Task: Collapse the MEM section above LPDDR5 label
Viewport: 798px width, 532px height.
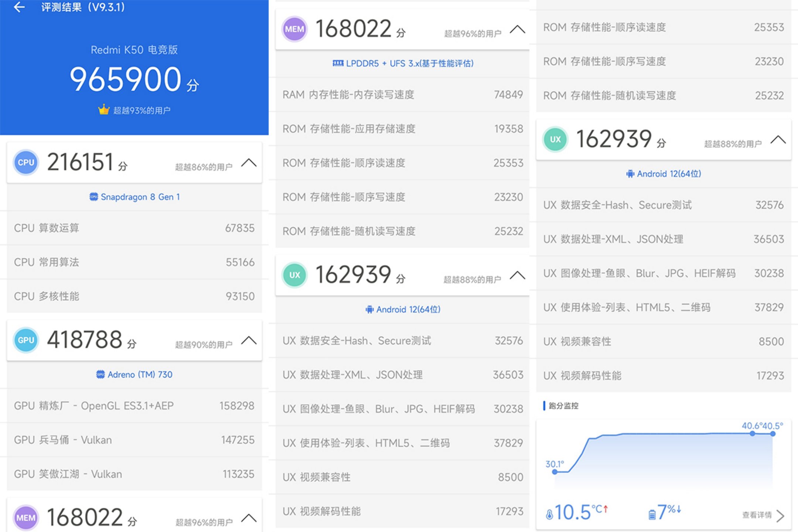Action: point(517,29)
